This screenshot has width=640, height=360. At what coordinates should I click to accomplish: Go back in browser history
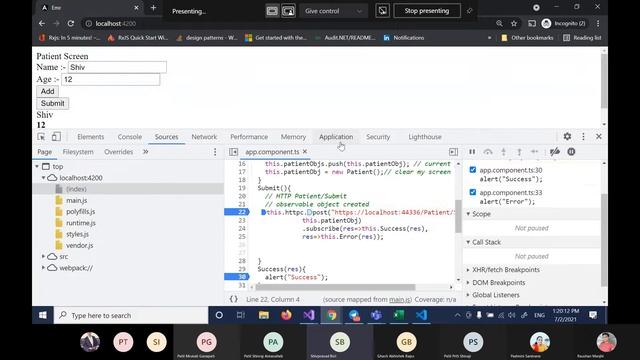coord(42,24)
